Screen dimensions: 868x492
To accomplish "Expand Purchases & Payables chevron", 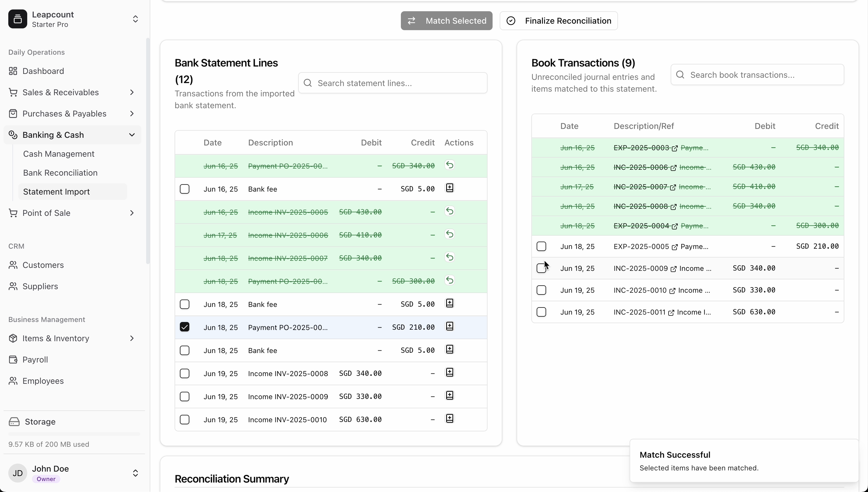I will [132, 114].
